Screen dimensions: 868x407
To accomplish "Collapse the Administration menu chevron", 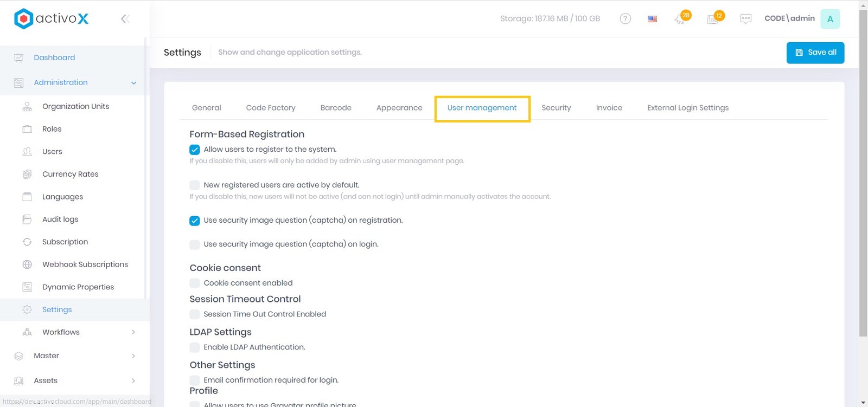I will tap(133, 83).
